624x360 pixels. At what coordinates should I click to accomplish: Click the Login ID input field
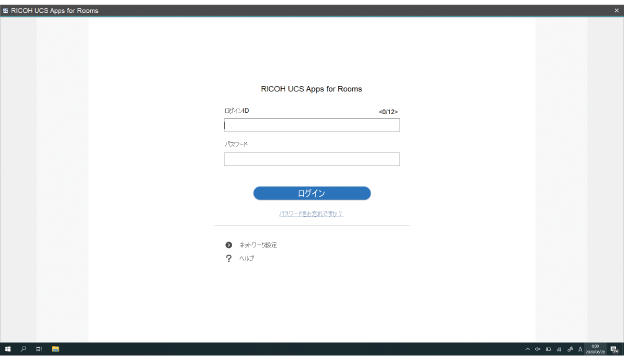tap(312, 125)
